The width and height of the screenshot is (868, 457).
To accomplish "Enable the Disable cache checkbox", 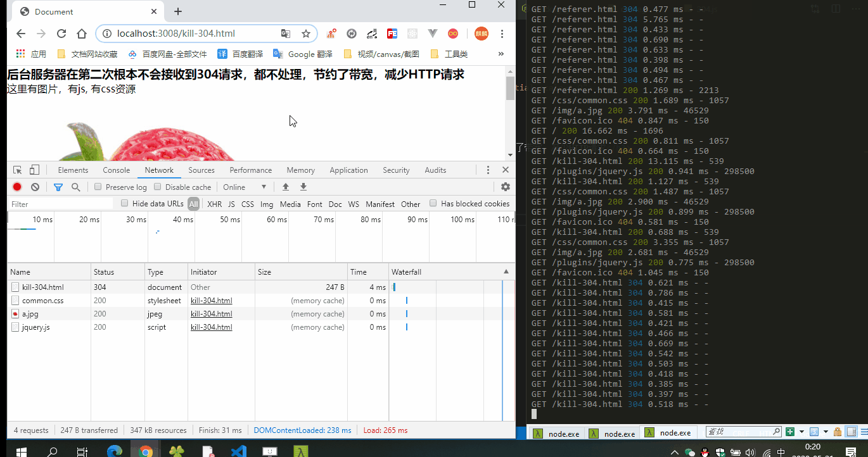I will [158, 187].
